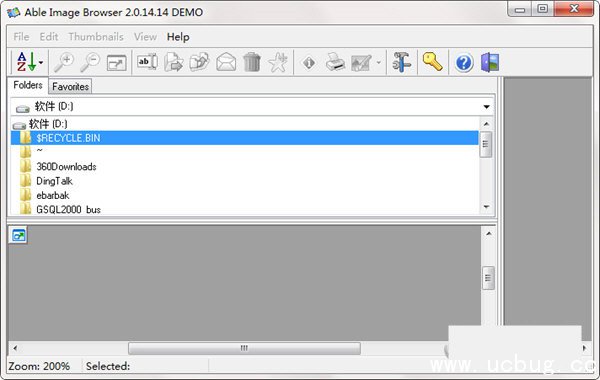Click the move file to folder icon
600x380 pixels.
tap(199, 62)
